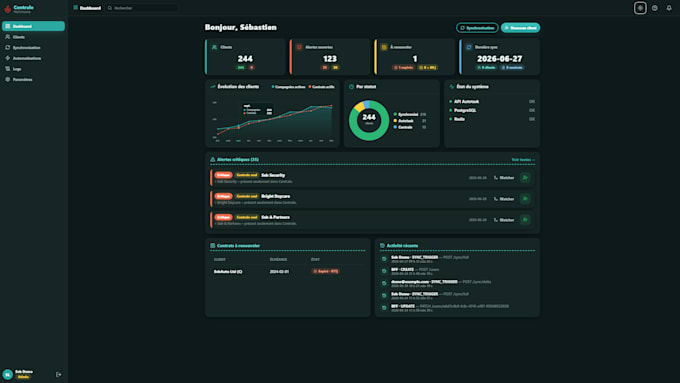This screenshot has width=680, height=383.
Task: Click the Évolution des clients trend icon
Action: 212,87
